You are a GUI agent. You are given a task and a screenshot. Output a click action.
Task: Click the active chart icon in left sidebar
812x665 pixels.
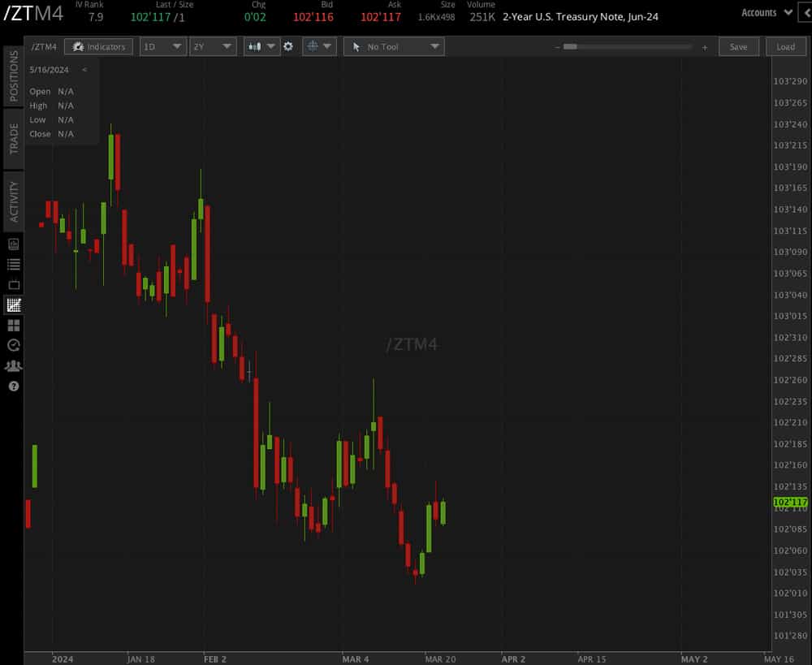click(12, 304)
